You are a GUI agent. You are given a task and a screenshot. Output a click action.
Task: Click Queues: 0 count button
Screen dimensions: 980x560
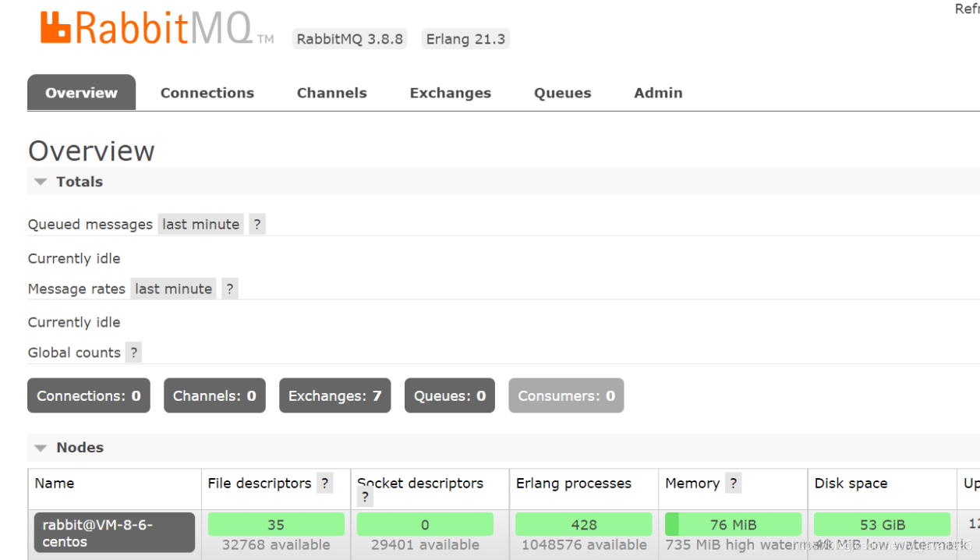click(450, 396)
